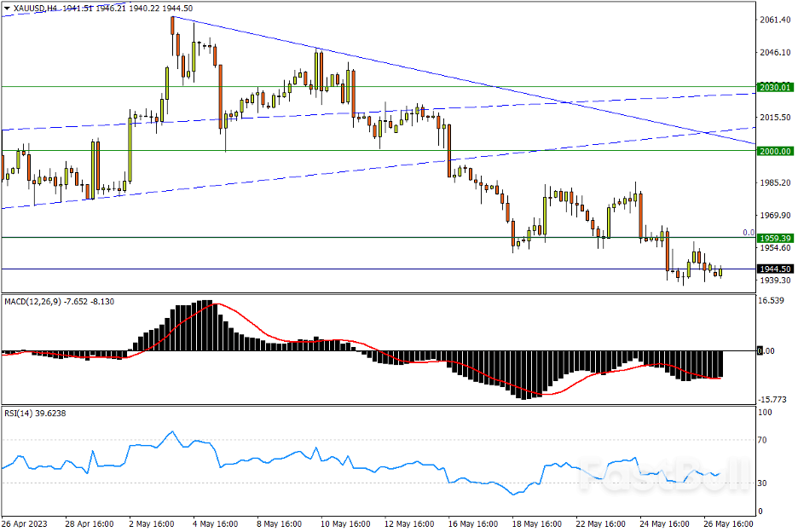
Task: Select the RSI(14) indicator label
Action: point(21,413)
